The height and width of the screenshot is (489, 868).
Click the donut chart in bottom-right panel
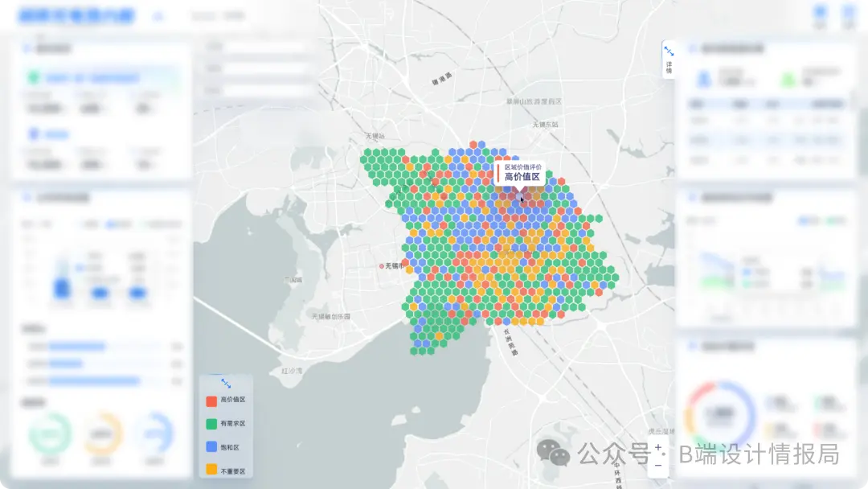(719, 413)
